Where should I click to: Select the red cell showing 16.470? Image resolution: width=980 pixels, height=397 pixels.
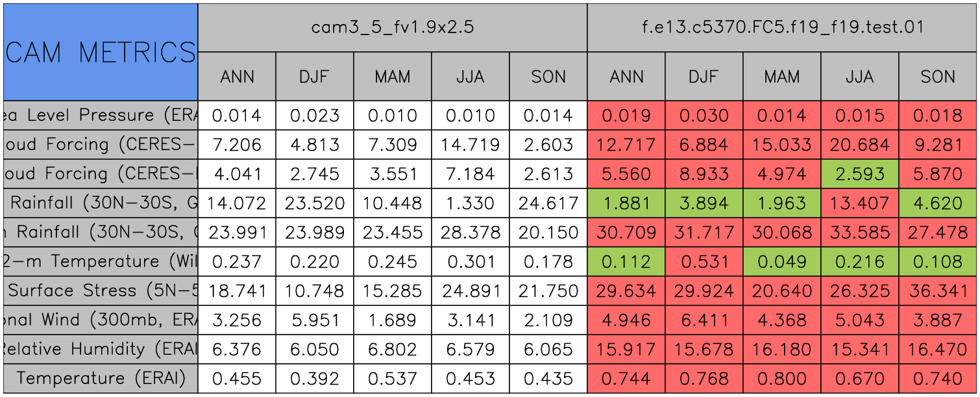937,350
